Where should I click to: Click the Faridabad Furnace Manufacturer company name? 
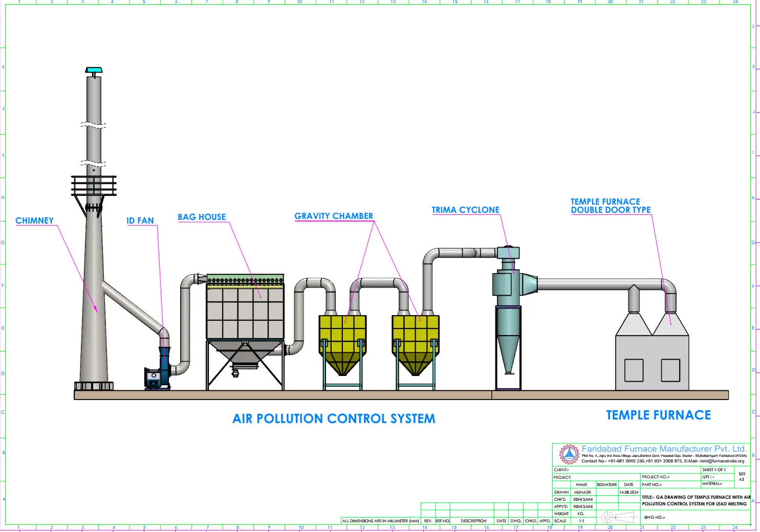(664, 449)
